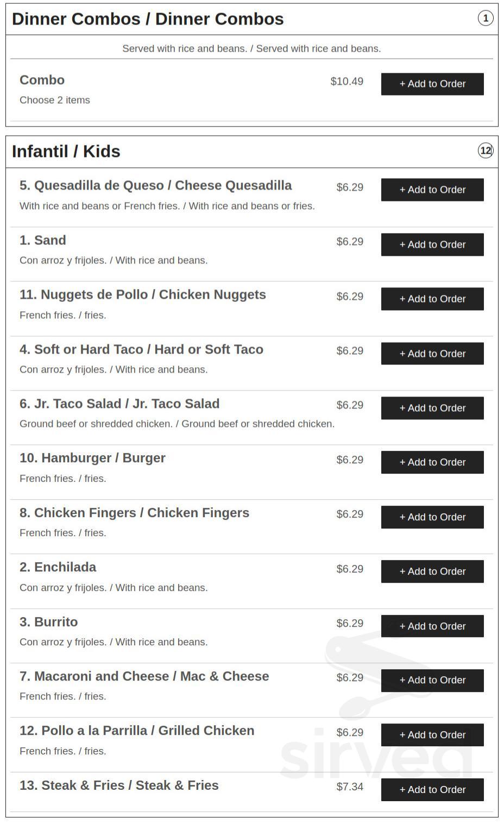This screenshot has width=504, height=824.
Task: Add Steak & Fries to your order
Action: (x=432, y=789)
